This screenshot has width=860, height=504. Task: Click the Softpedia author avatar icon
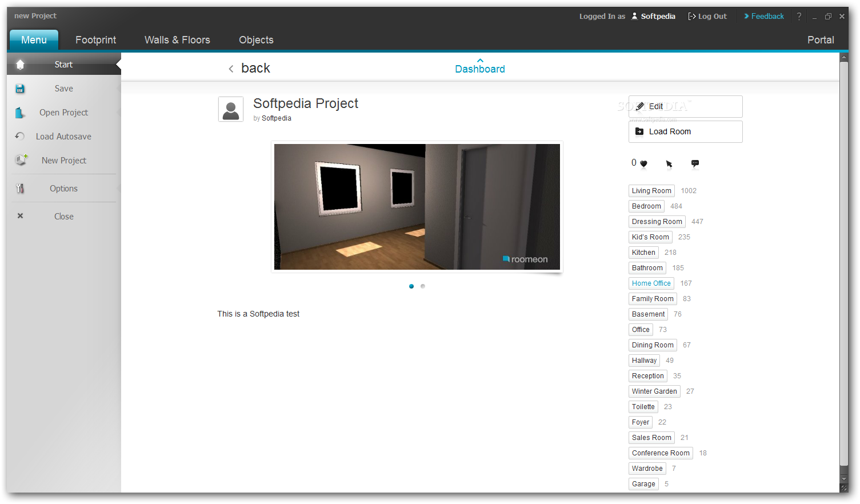pos(231,109)
